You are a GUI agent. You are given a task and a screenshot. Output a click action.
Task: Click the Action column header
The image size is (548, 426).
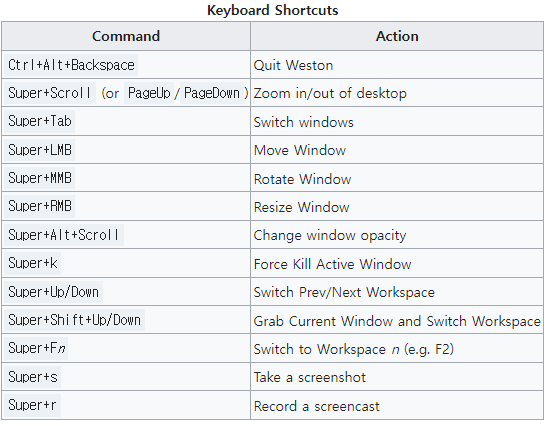397,36
